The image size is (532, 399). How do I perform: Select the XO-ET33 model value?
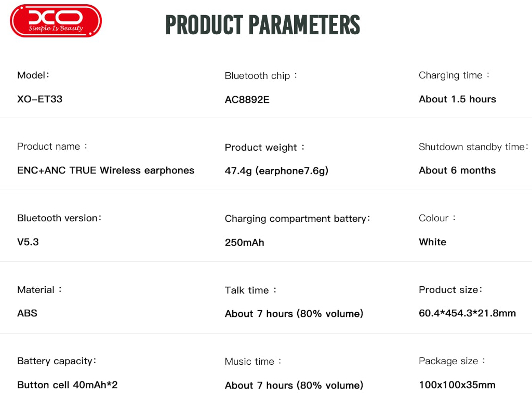pos(39,99)
